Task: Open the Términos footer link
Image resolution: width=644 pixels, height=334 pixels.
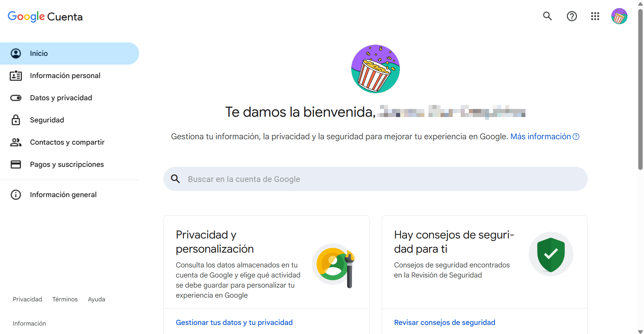Action: 65,299
